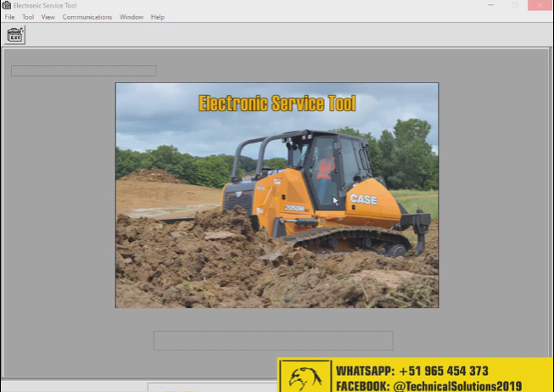Click the CASE logo on the bulldozer
The width and height of the screenshot is (554, 392).
coord(363,199)
